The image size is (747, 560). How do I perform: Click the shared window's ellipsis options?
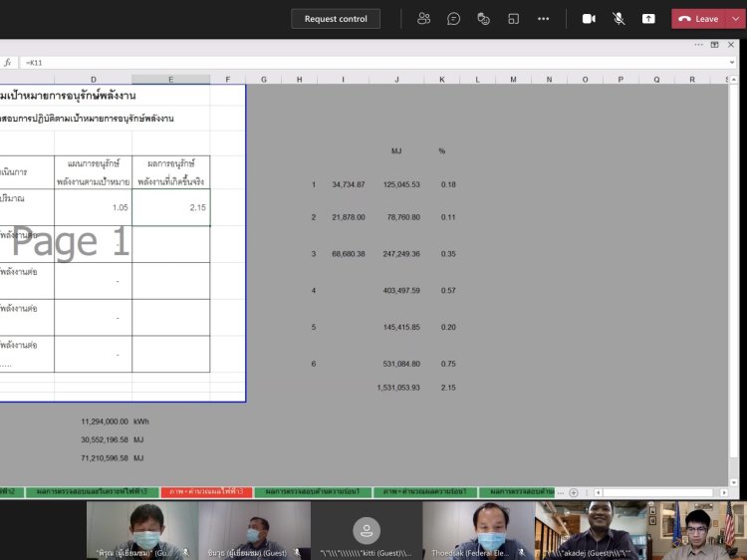click(700, 45)
